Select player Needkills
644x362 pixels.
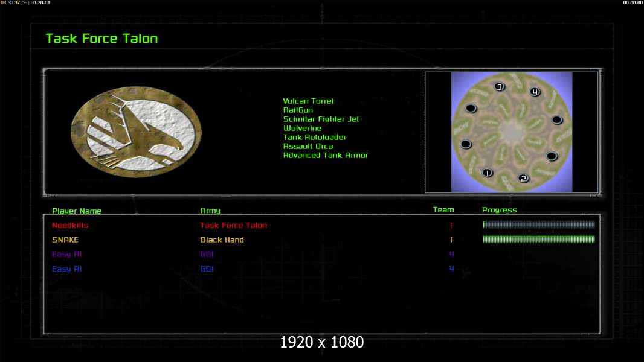tap(70, 225)
